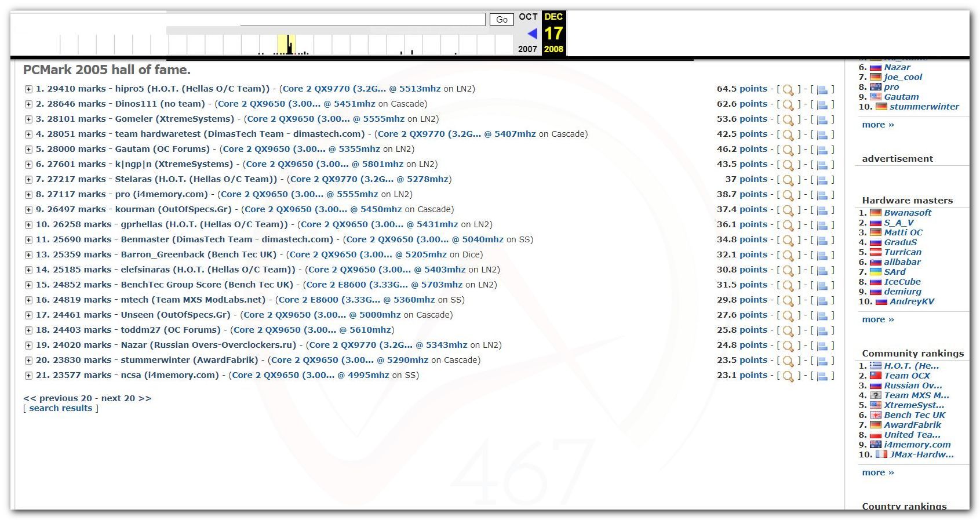Go to previous 20 results
The image size is (980, 520).
click(57, 398)
